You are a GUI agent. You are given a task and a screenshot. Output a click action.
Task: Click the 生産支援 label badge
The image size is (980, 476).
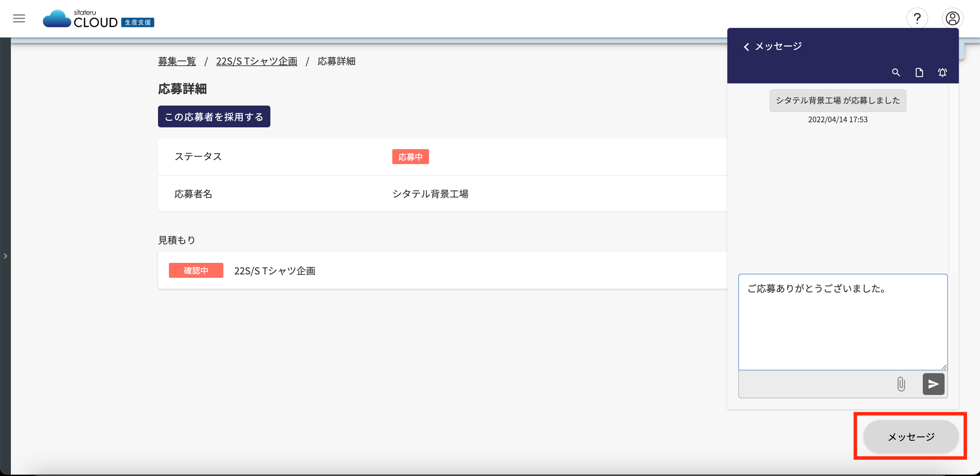point(138,22)
